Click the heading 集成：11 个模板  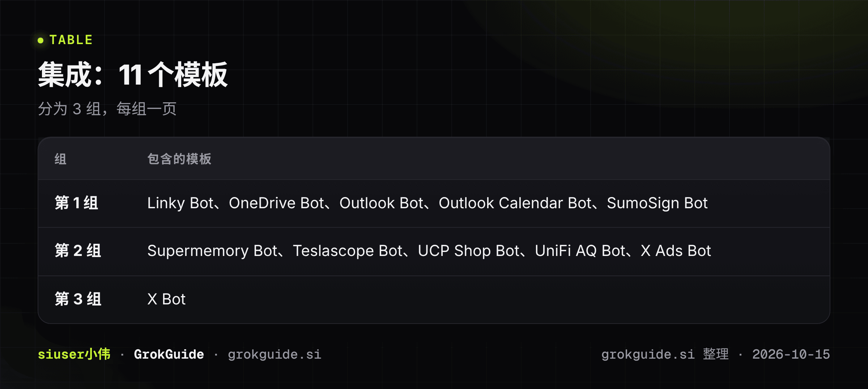[133, 75]
